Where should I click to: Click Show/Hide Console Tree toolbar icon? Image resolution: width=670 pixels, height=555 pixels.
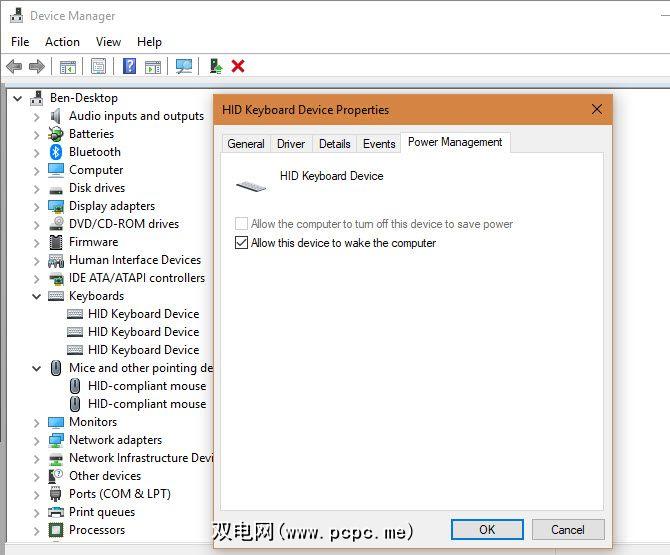(68, 67)
